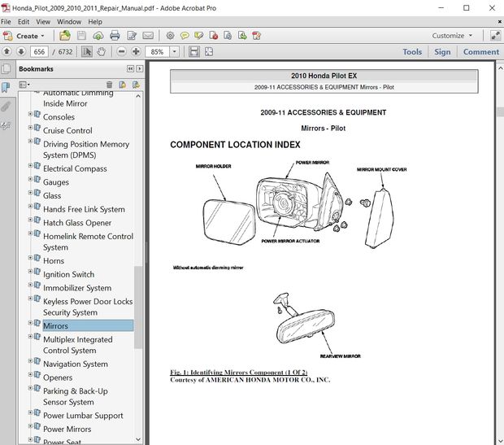Click the bookmarks scroll down arrow
This screenshot has height=445, width=504.
tap(138, 439)
